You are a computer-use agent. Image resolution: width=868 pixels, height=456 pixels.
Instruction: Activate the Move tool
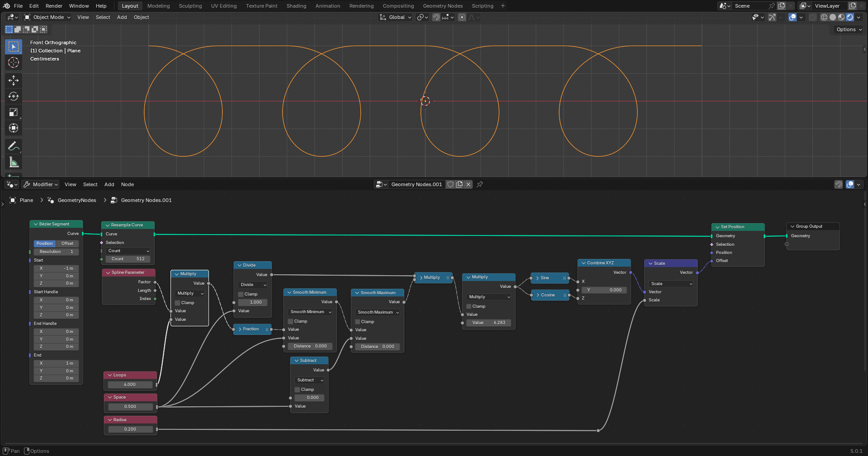[x=14, y=80]
